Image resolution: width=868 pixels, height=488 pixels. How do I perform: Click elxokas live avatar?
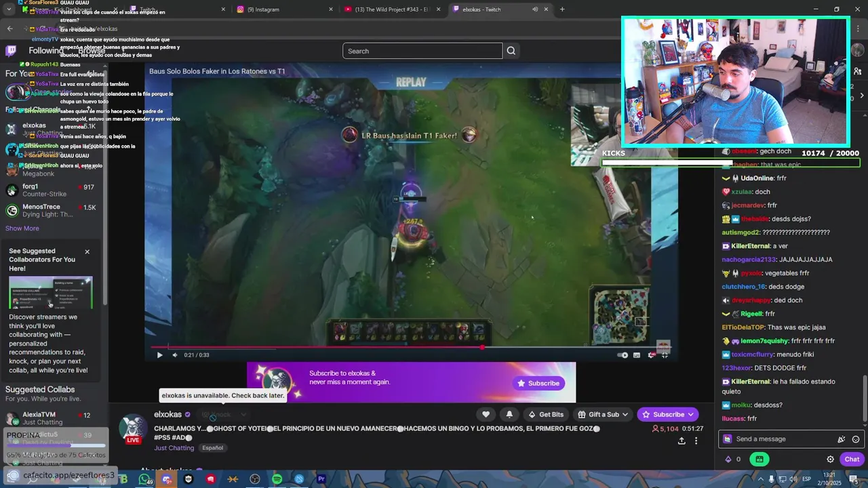coord(133,428)
